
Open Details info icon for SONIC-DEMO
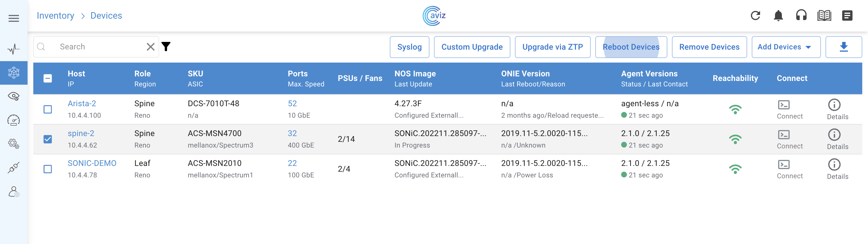coord(834,165)
